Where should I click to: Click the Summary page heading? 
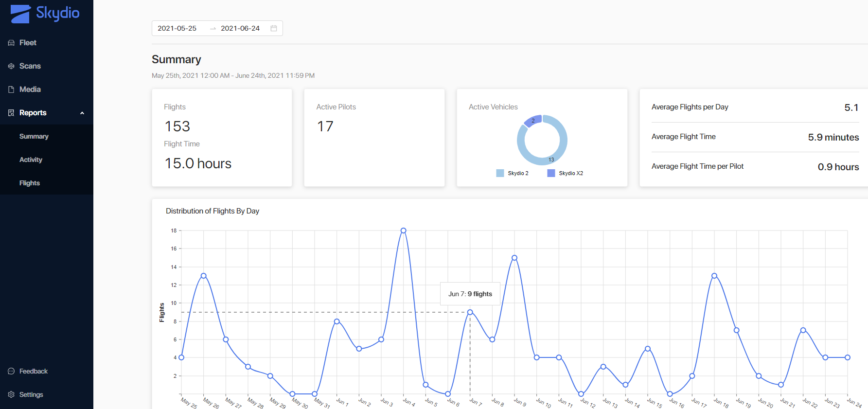tap(177, 59)
